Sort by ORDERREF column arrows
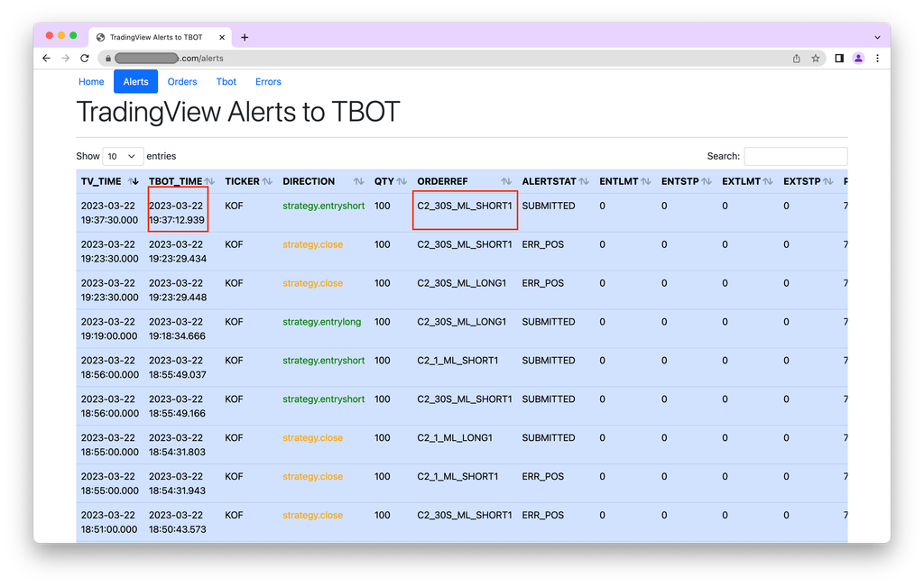 click(506, 181)
